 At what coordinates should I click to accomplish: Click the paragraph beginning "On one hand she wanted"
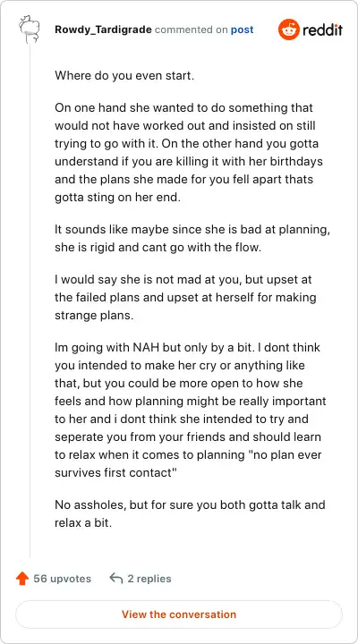pos(189,153)
